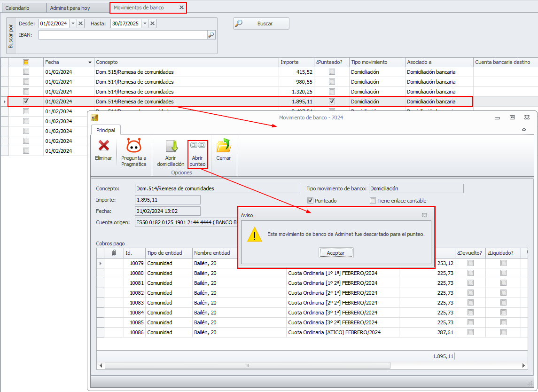Click Nombre entidad column header

click(x=216, y=253)
